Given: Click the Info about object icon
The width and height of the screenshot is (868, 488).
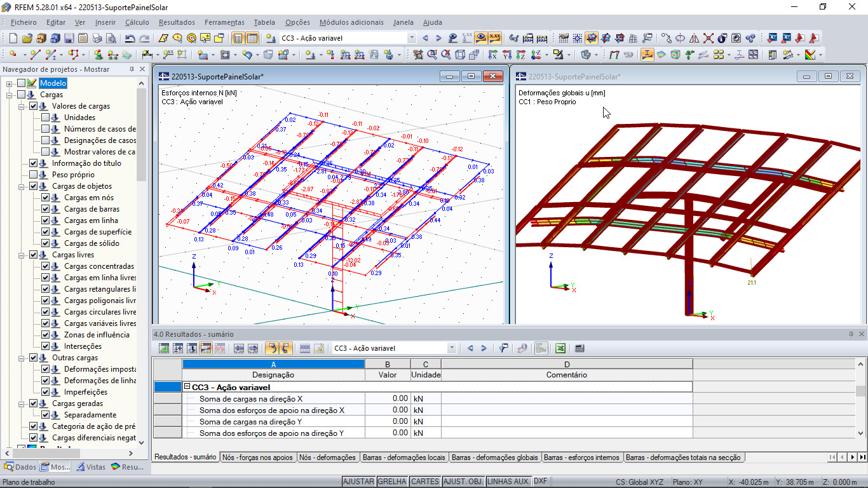Looking at the screenshot, I should [x=722, y=37].
